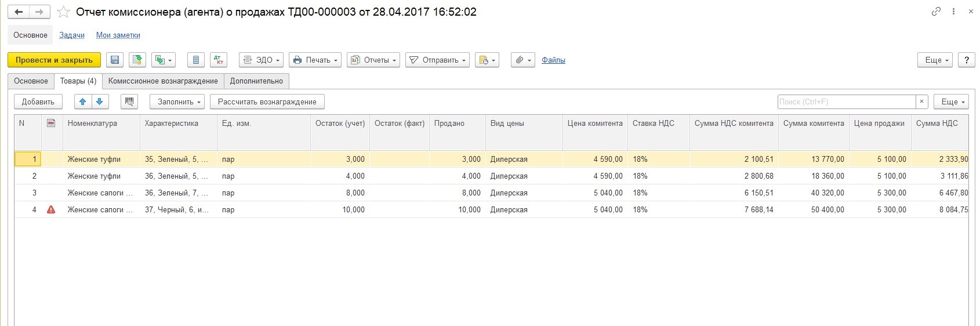Switch to Комиссионное вознаграждение tab
980x326 pixels.
click(x=163, y=81)
